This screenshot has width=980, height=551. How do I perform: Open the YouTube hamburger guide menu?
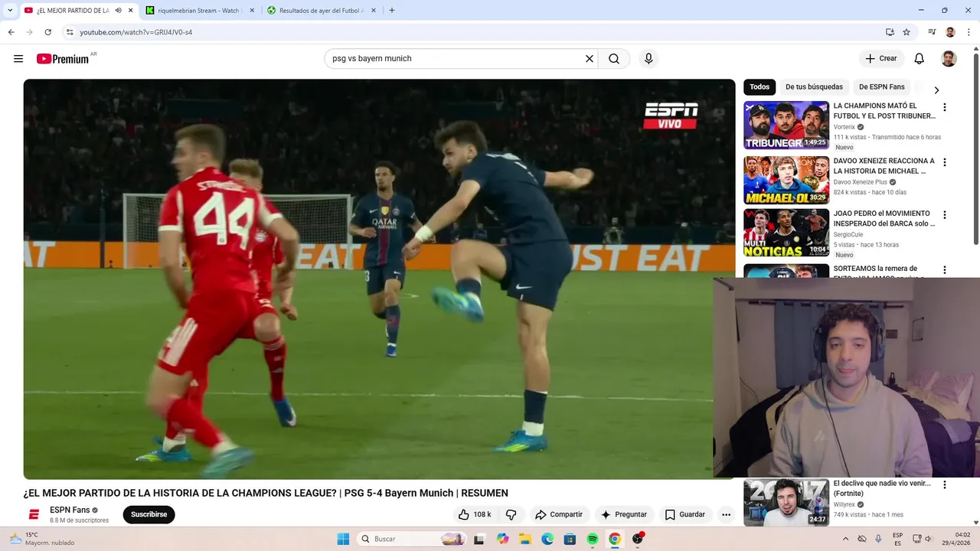click(18, 59)
